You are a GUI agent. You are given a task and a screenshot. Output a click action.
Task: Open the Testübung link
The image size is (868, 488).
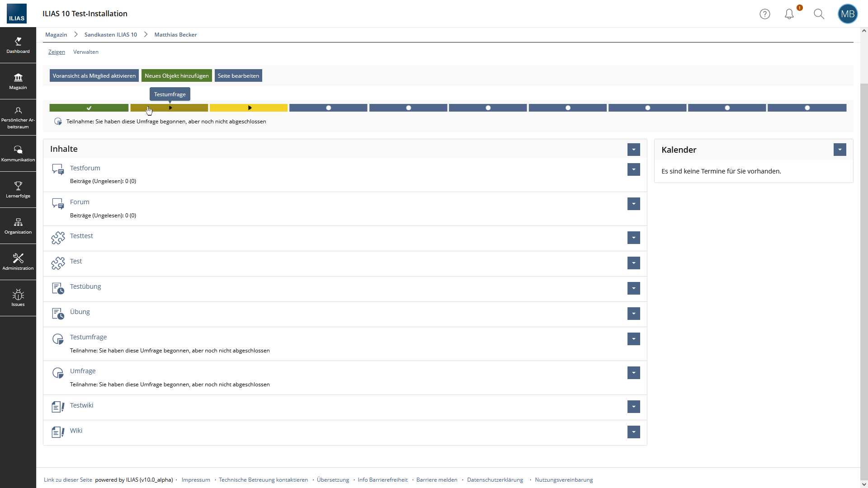tap(85, 286)
